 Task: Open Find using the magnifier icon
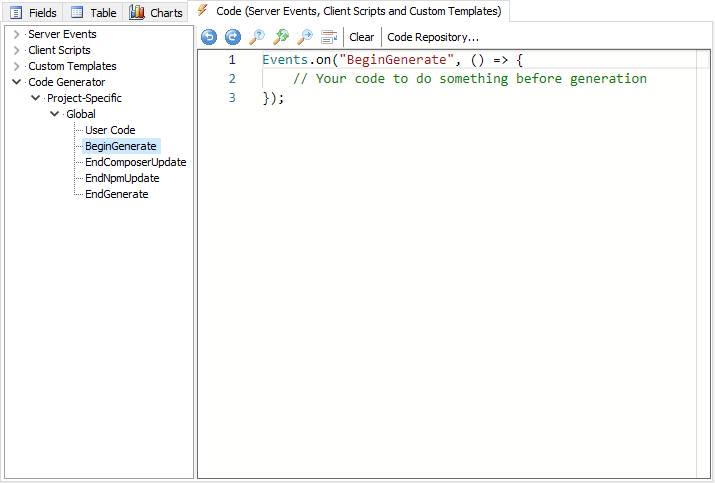[x=257, y=37]
